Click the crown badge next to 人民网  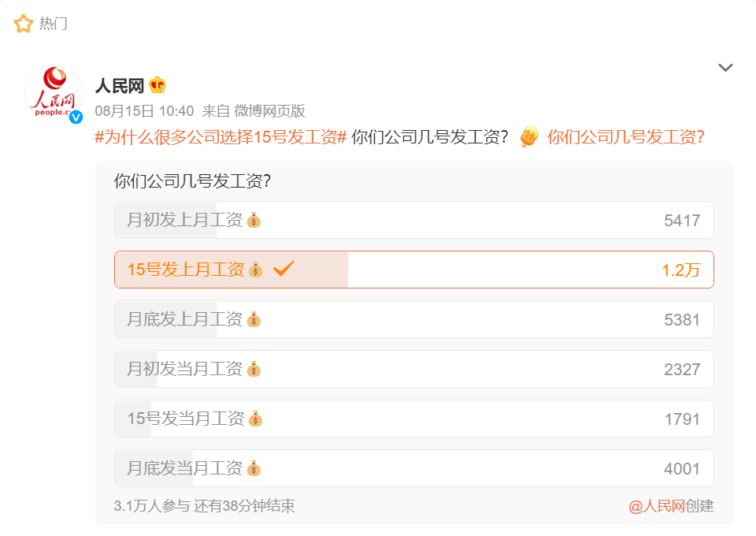[157, 86]
